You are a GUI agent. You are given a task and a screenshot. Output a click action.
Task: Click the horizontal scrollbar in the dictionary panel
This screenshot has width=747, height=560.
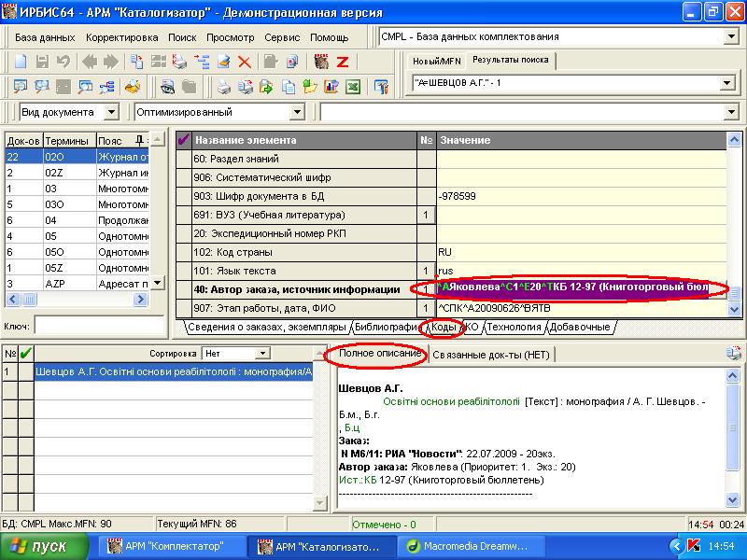click(75, 300)
